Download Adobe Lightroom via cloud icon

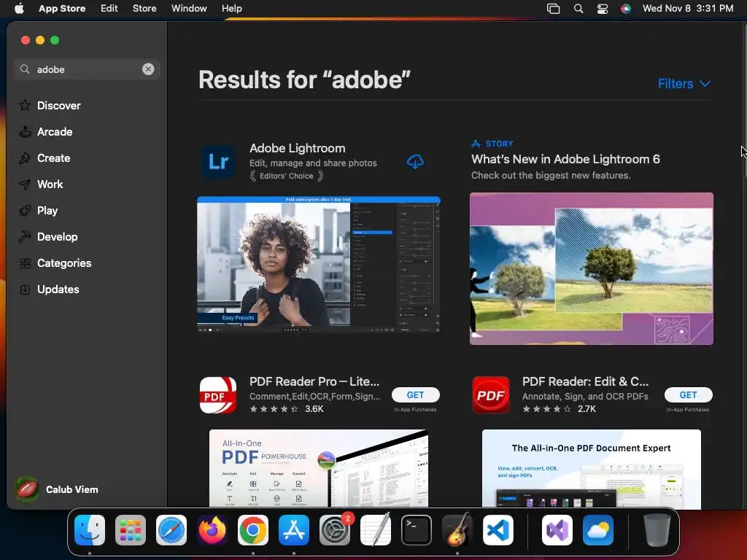click(415, 161)
